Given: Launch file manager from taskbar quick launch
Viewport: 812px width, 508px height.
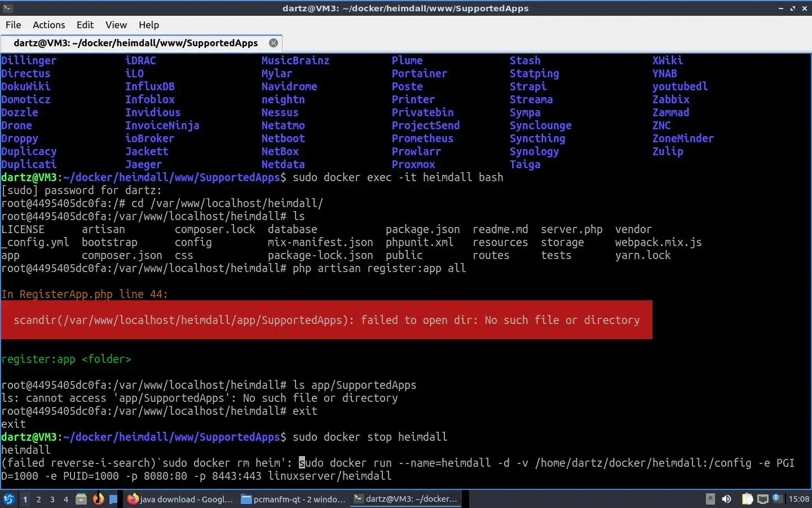Looking at the screenshot, I should pyautogui.click(x=81, y=499).
